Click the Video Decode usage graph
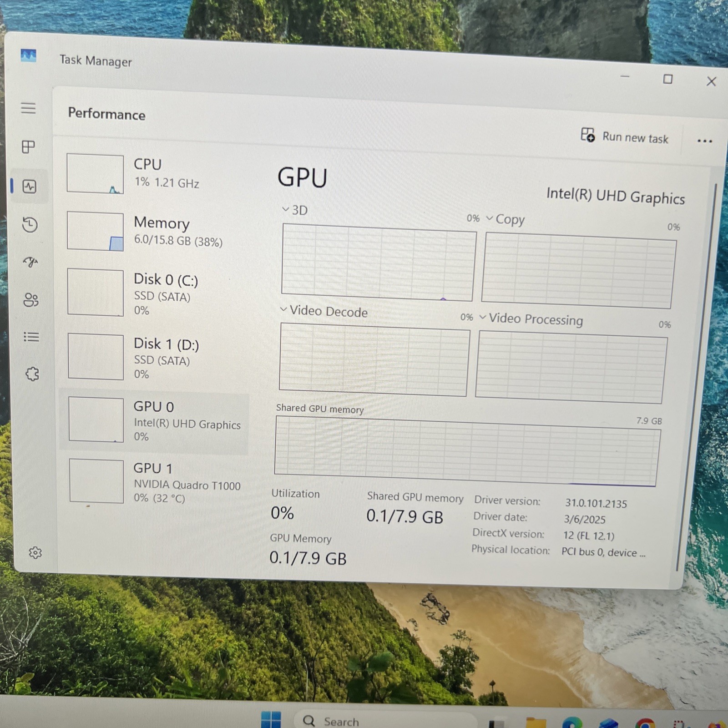728x728 pixels. pyautogui.click(x=374, y=360)
